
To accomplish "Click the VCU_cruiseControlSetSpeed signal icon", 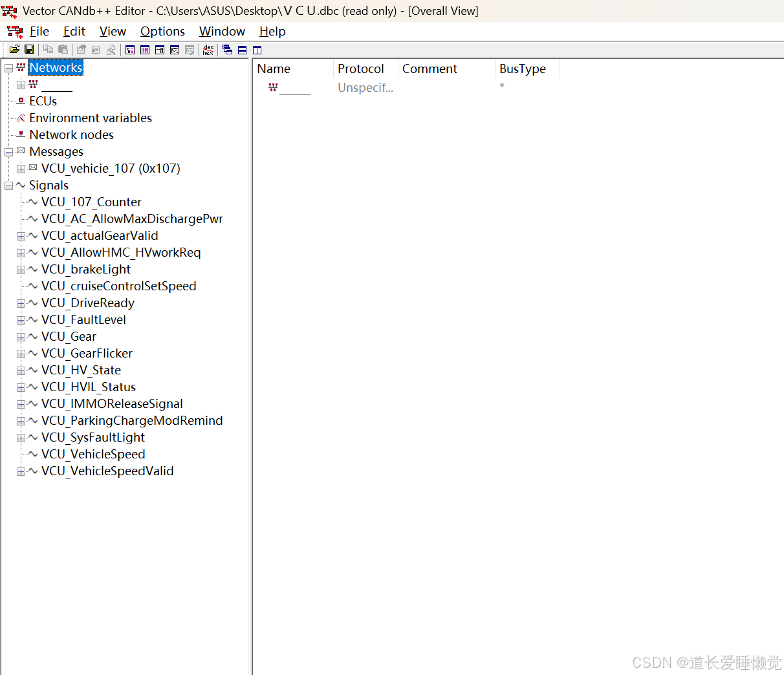I will (x=33, y=286).
